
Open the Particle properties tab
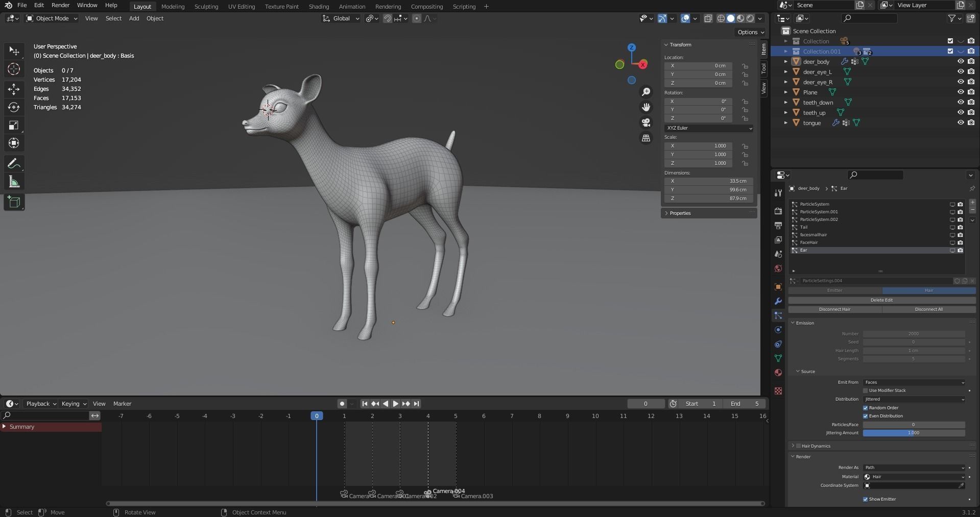click(778, 315)
